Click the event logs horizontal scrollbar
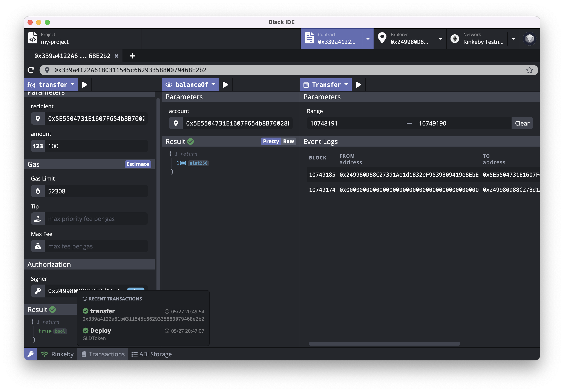This screenshot has width=564, height=392. pyautogui.click(x=384, y=344)
